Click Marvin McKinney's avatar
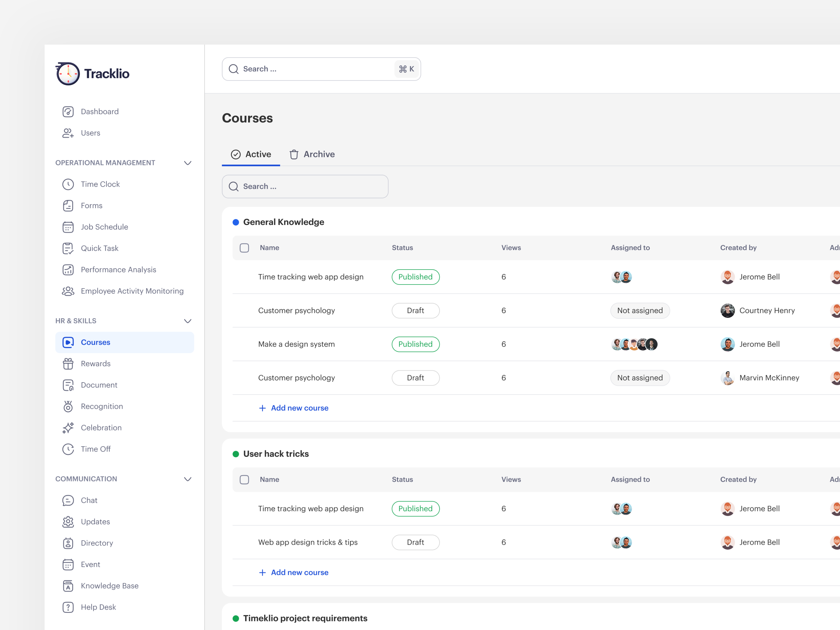 [727, 378]
